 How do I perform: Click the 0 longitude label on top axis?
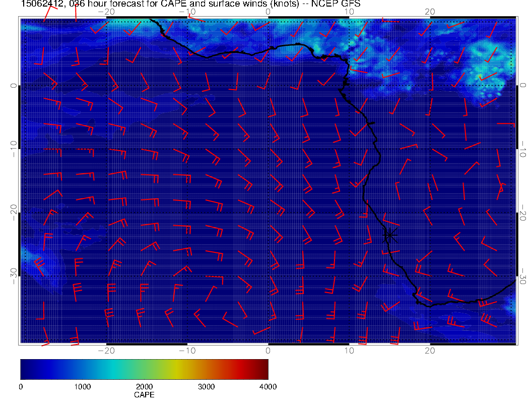(268, 12)
